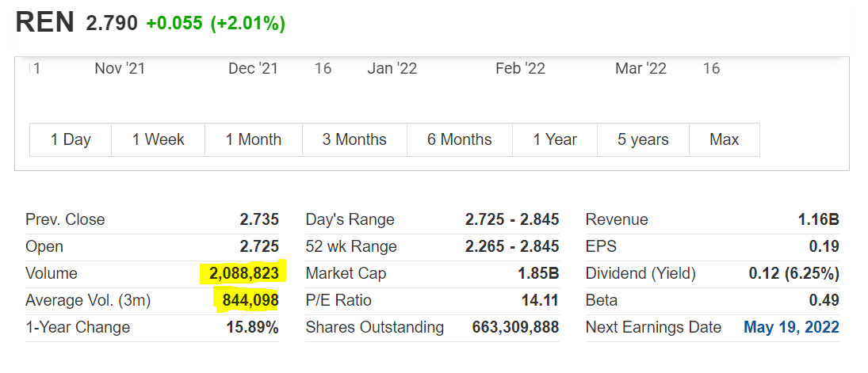Click the Market Cap value 1.85B

[x=538, y=273]
